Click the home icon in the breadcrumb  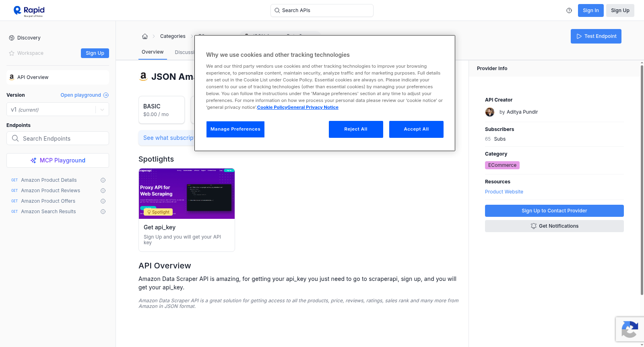point(145,36)
